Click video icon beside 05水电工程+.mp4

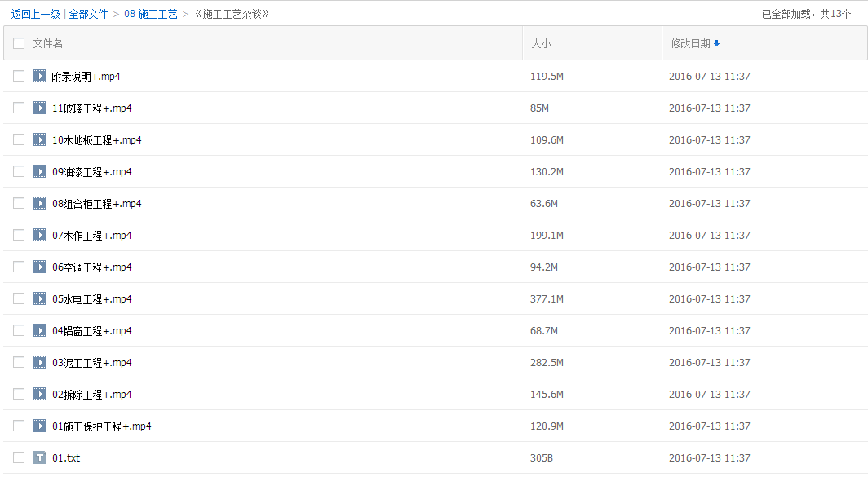tap(40, 299)
